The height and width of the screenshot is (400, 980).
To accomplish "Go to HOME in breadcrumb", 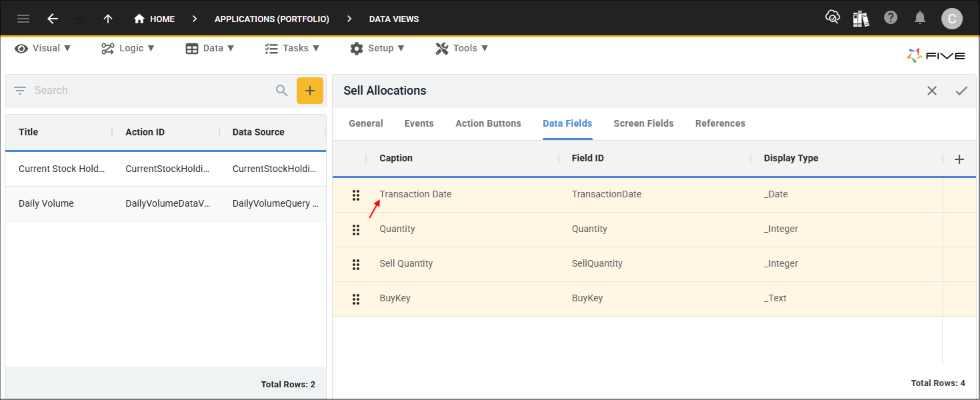I will tap(154, 19).
